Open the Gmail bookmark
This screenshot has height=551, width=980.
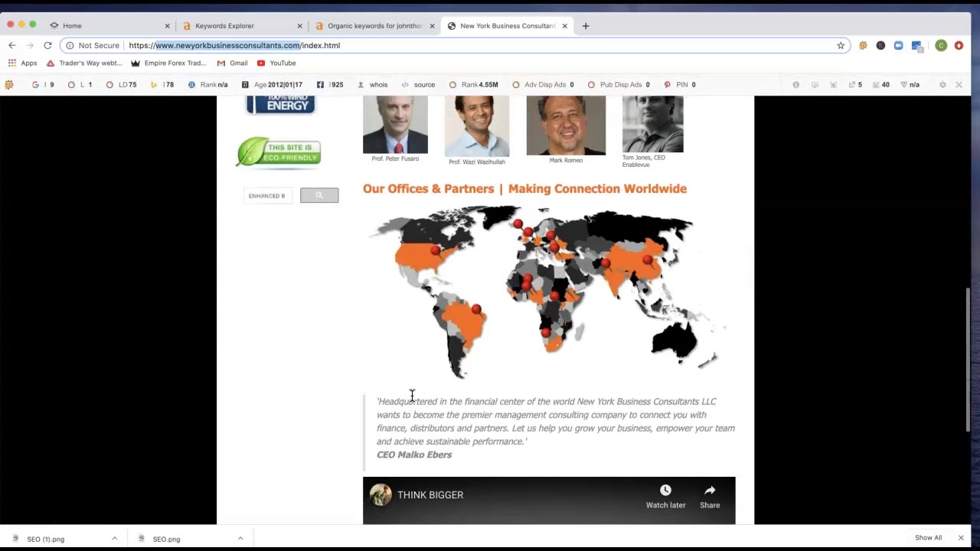pos(232,63)
